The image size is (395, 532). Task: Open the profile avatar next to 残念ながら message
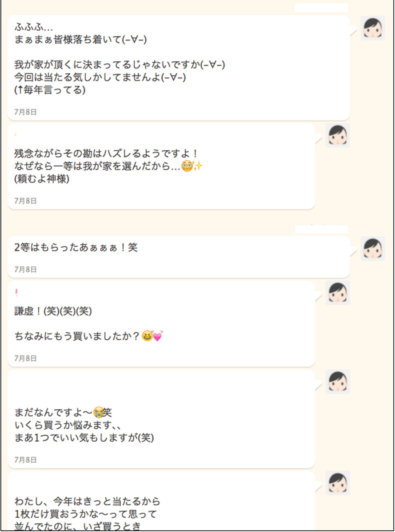coord(337,135)
